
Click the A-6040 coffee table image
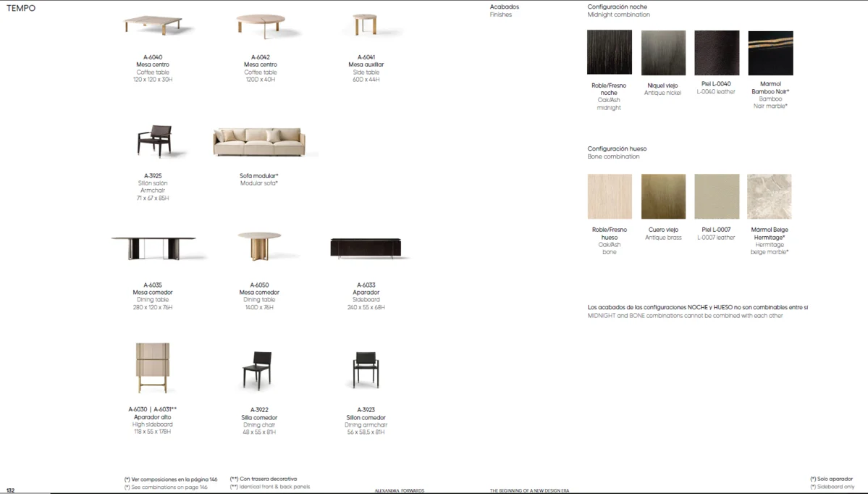[x=153, y=25]
